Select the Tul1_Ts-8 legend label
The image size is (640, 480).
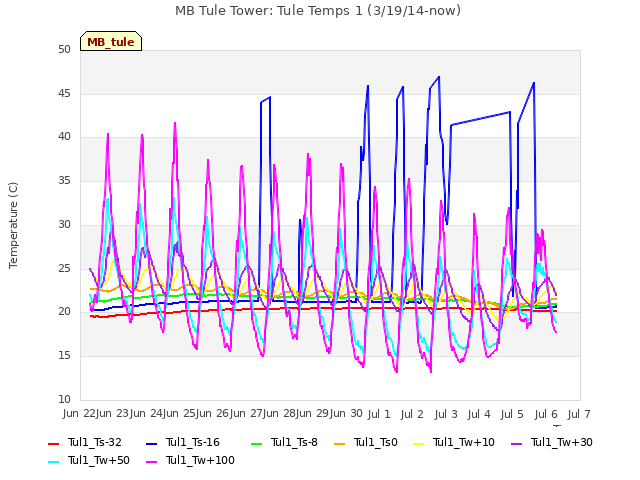coord(294,442)
